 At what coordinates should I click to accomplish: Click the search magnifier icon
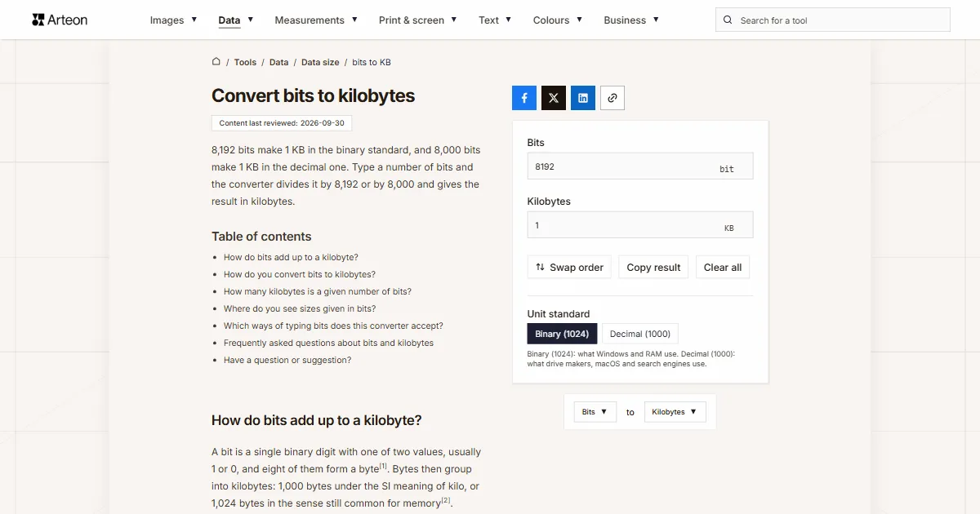[x=728, y=20]
